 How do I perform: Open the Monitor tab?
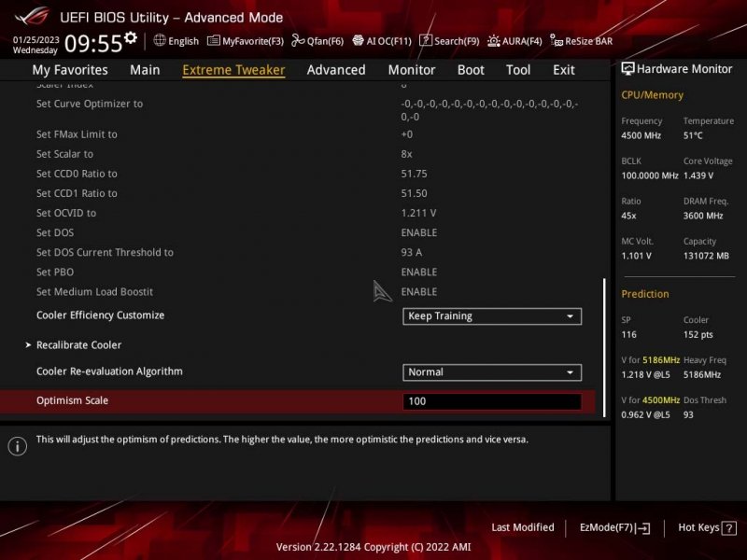412,70
